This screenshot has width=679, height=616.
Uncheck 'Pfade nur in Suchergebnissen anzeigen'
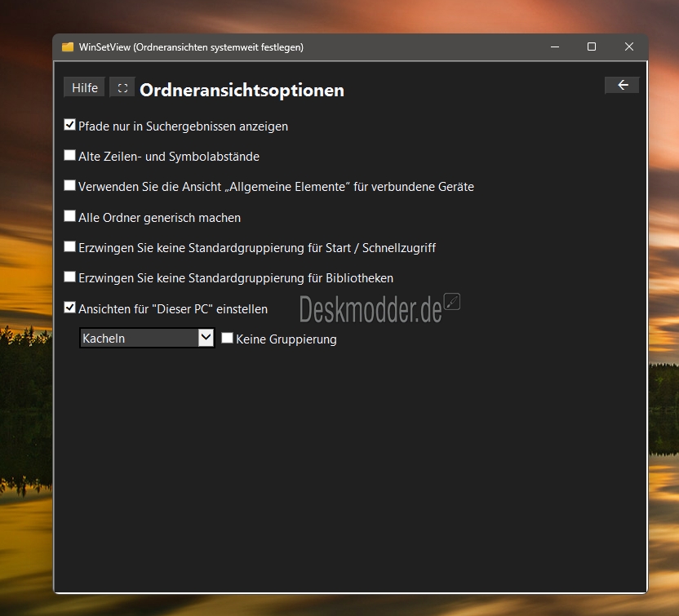(69, 125)
